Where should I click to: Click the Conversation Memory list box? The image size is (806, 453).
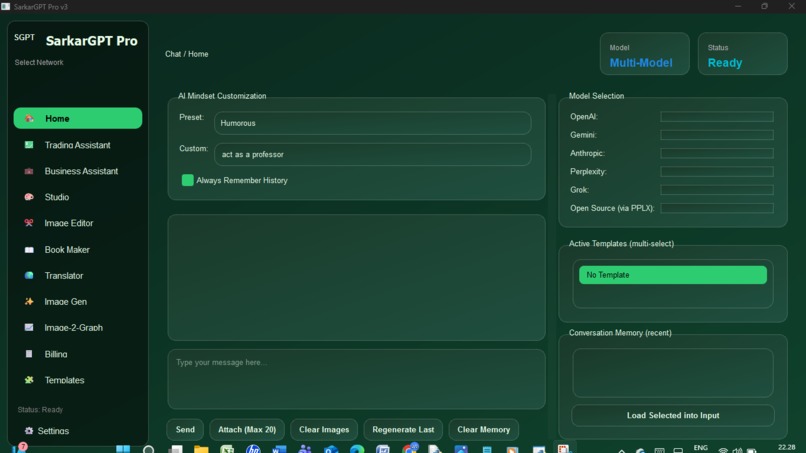tap(673, 373)
